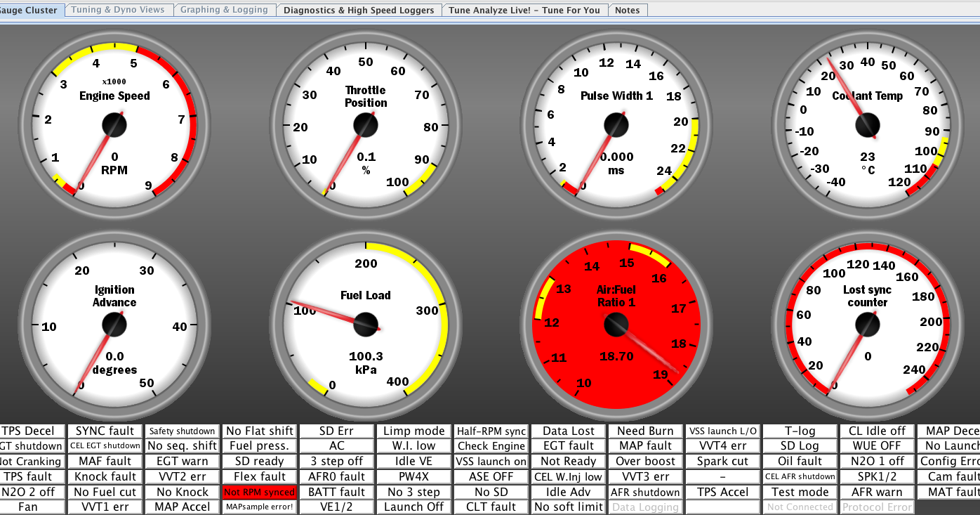Click the Limp mode indicator

click(x=414, y=431)
